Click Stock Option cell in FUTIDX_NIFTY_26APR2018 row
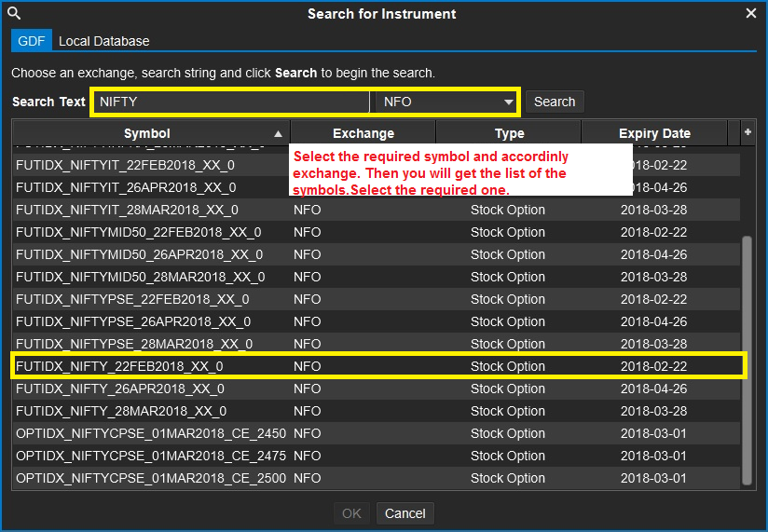 (x=508, y=389)
